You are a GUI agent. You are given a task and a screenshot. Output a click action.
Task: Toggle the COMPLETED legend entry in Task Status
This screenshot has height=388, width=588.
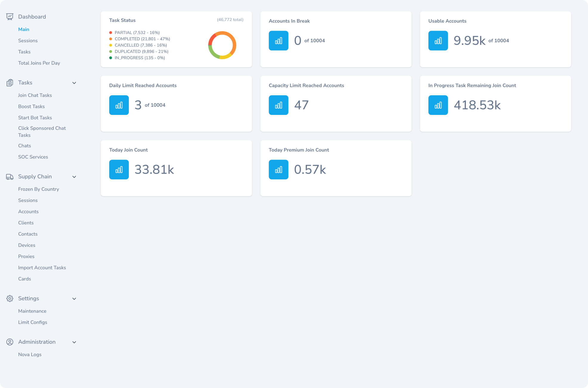pos(142,39)
